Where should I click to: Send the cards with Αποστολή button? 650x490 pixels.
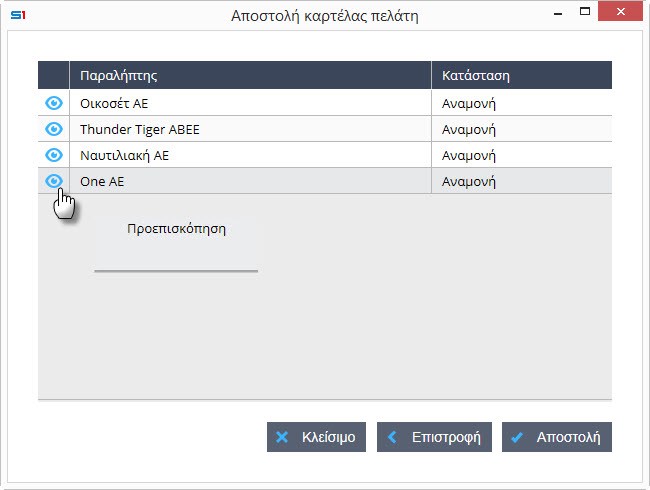(x=557, y=437)
